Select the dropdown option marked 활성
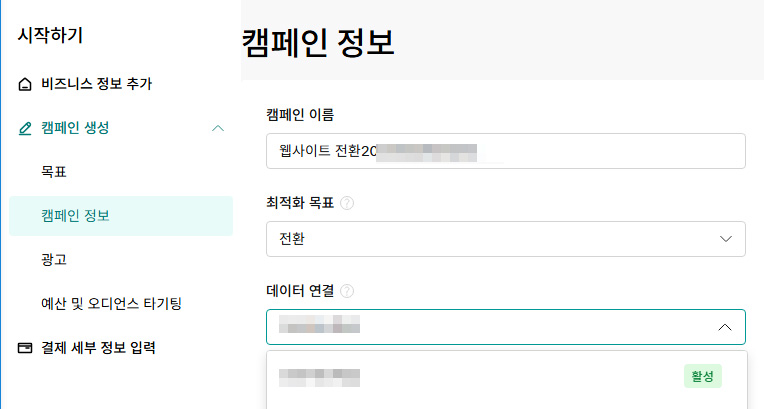The width and height of the screenshot is (764, 409). [x=507, y=377]
